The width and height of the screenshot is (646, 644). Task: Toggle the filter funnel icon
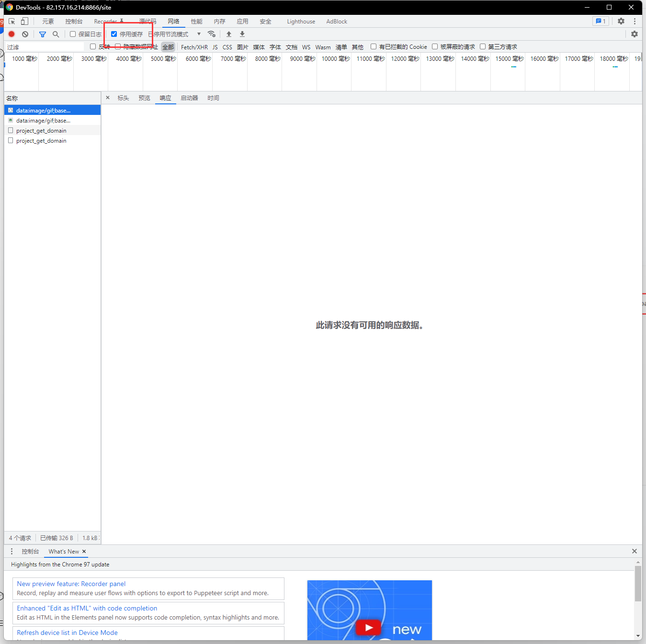[x=43, y=34]
